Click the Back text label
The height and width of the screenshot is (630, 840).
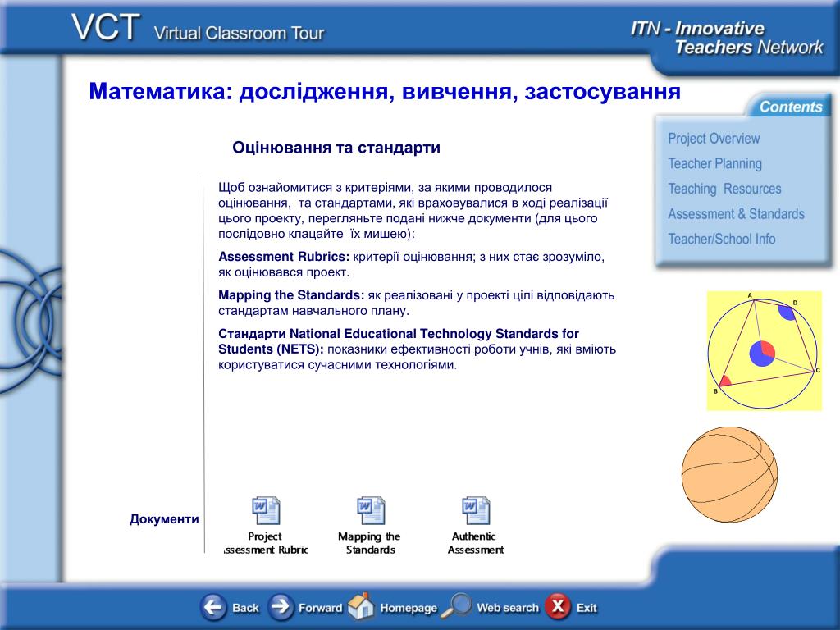245,608
